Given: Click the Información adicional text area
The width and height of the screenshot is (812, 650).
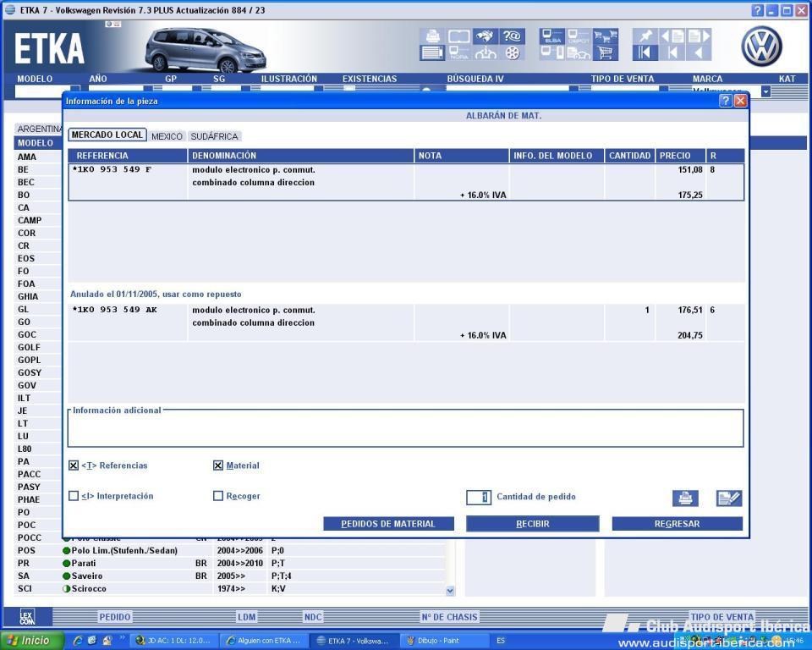Looking at the screenshot, I should (x=405, y=430).
